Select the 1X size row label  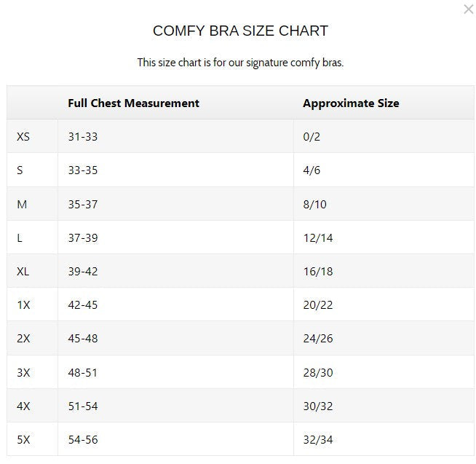[23, 305]
